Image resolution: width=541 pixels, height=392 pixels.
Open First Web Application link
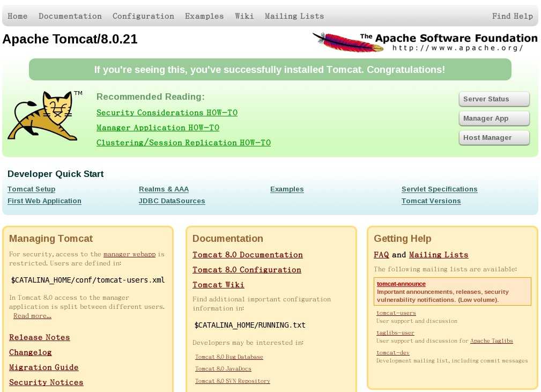[45, 201]
